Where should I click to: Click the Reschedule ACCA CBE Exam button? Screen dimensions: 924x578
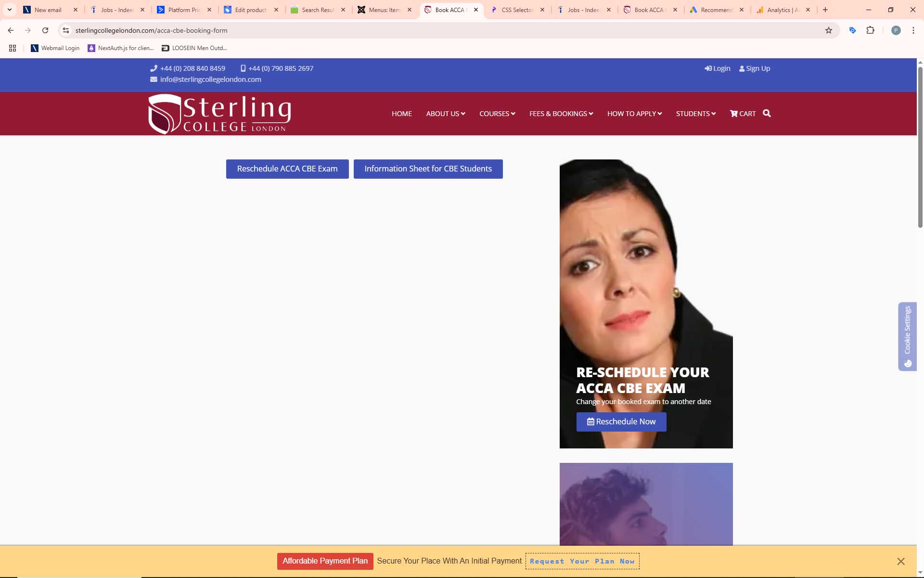tap(287, 169)
